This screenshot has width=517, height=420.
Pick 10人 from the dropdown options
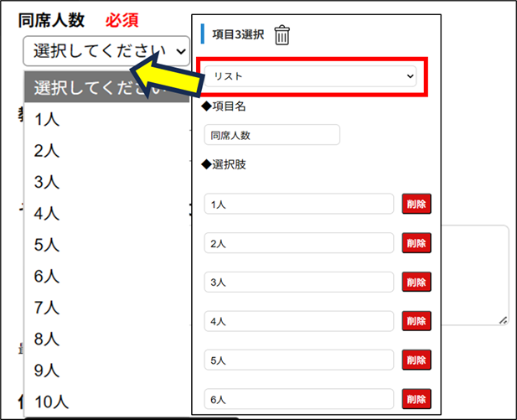(51, 402)
